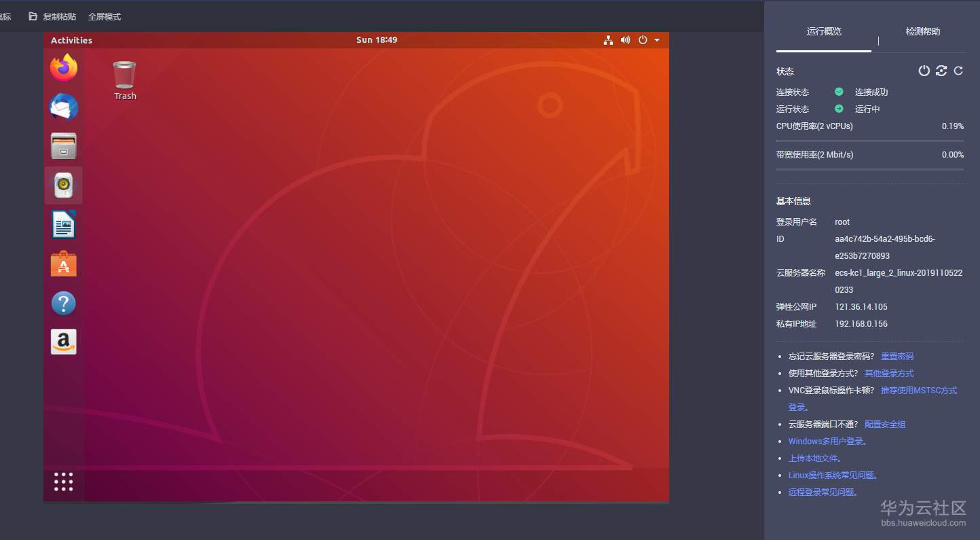This screenshot has height=540, width=980.
Task: Click the power icon in Ubuntu's top bar
Action: pyautogui.click(x=643, y=40)
